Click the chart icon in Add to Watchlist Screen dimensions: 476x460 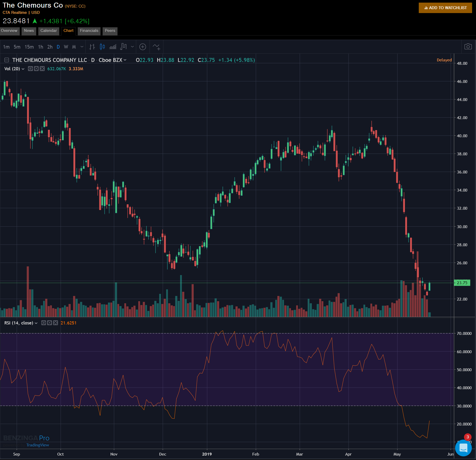(x=426, y=8)
